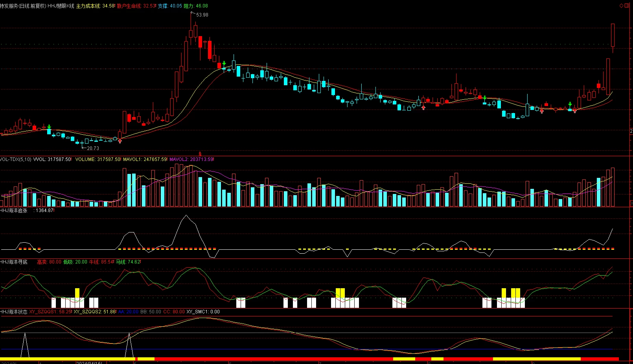Click the split-panel layout icon at top right
This screenshot has height=364, width=633.
point(627,5)
